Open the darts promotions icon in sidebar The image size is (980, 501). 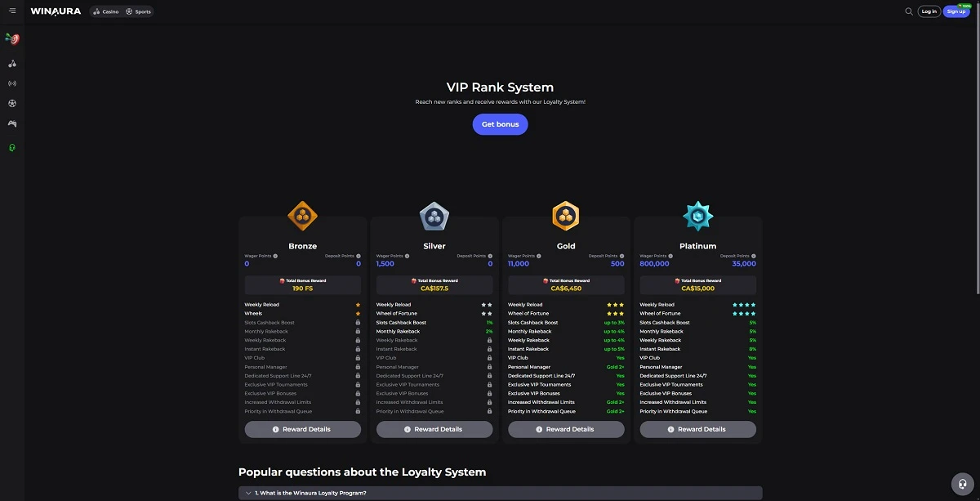click(x=12, y=38)
